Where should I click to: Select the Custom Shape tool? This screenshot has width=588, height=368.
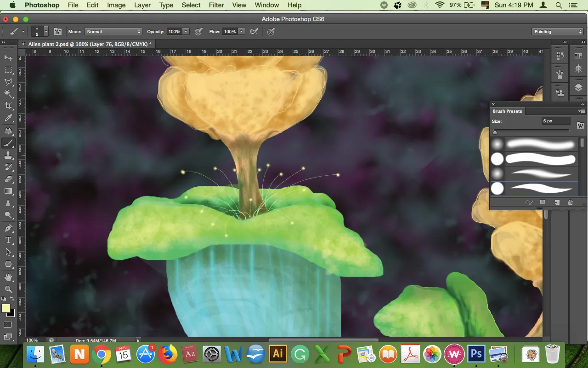[x=8, y=264]
